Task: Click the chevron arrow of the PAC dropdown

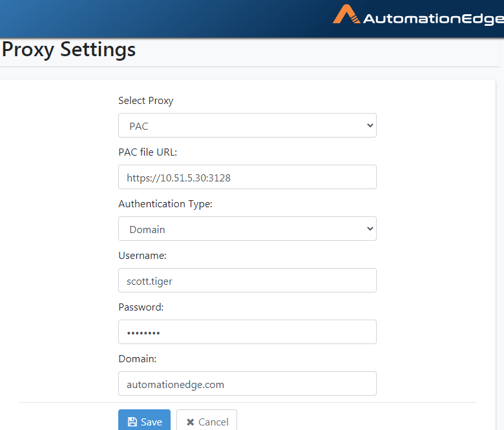Action: tap(370, 125)
